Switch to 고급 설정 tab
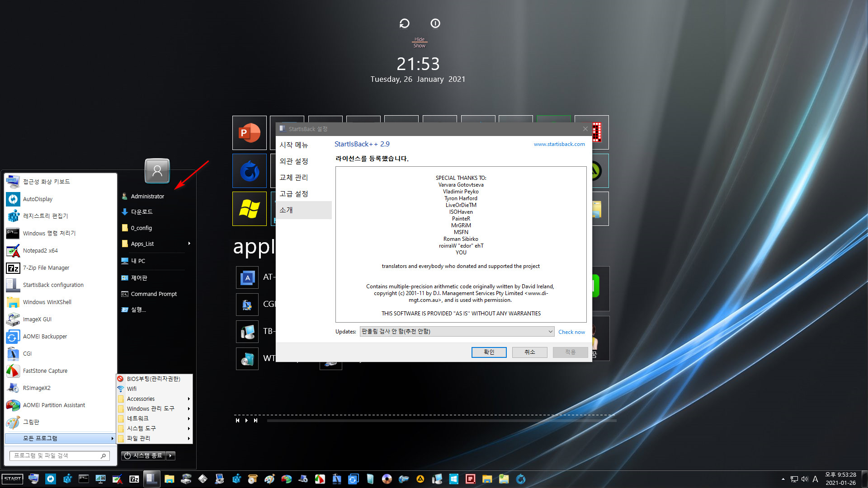The width and height of the screenshot is (868, 488). [x=304, y=194]
